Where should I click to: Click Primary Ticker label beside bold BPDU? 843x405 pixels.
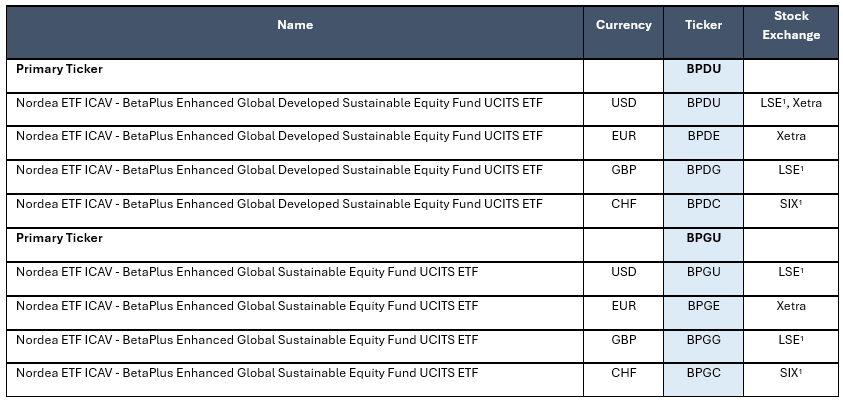pyautogui.click(x=59, y=70)
